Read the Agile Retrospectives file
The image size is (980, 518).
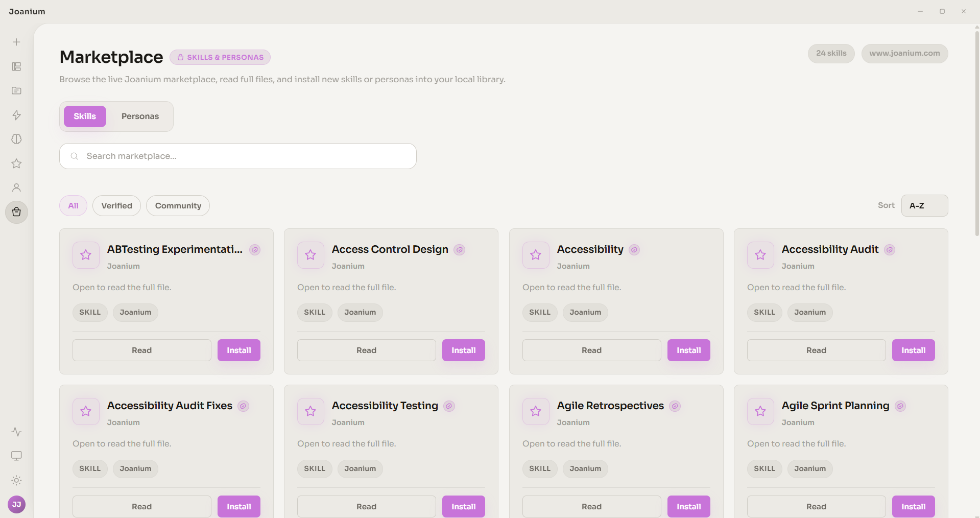click(x=591, y=507)
